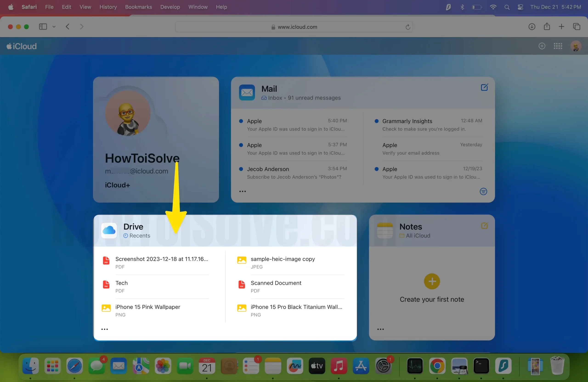
Task: Open Apple Verify your email address message
Action: [x=432, y=149]
